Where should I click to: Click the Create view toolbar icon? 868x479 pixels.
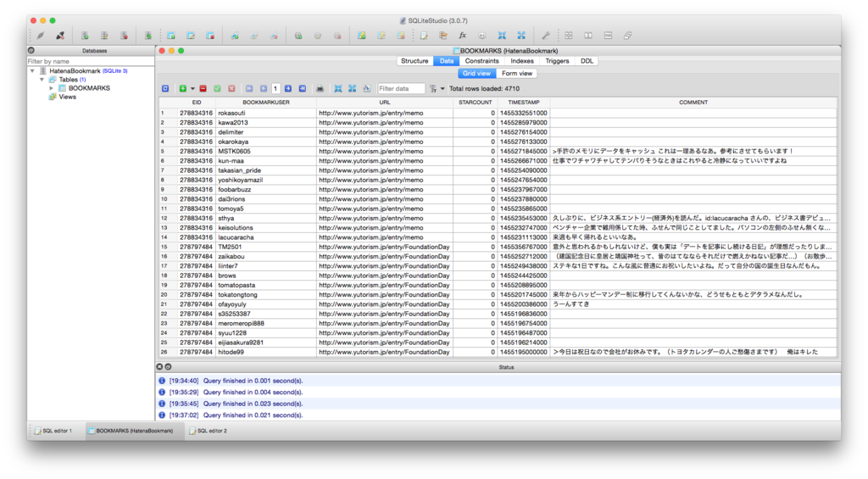click(x=361, y=36)
